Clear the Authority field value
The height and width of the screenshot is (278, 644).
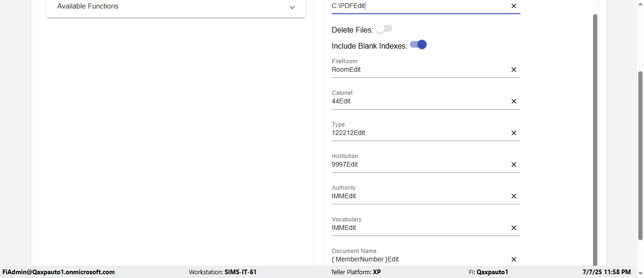tap(514, 196)
